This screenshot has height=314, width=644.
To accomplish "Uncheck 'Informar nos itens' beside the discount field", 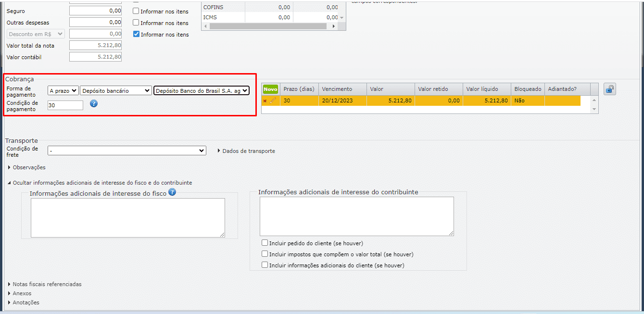I will 136,34.
